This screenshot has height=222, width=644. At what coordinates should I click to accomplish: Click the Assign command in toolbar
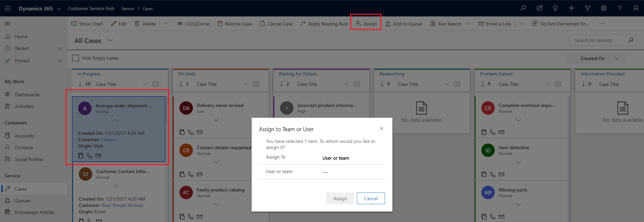[366, 23]
